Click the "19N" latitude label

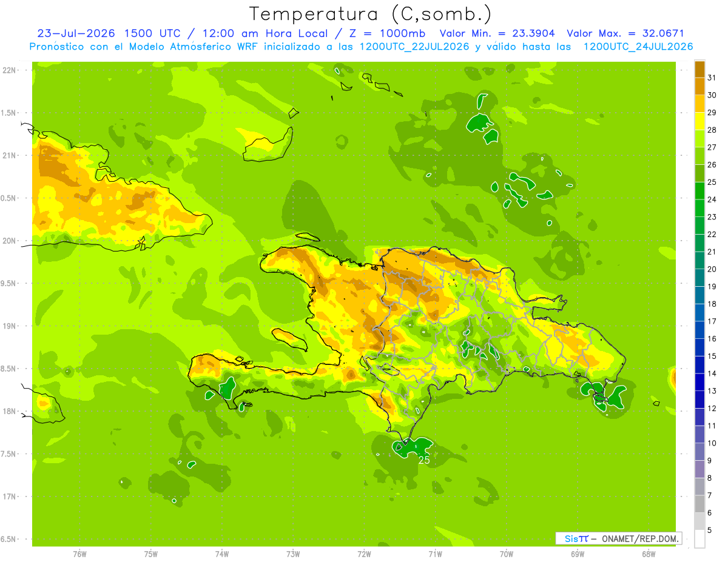tap(9, 326)
